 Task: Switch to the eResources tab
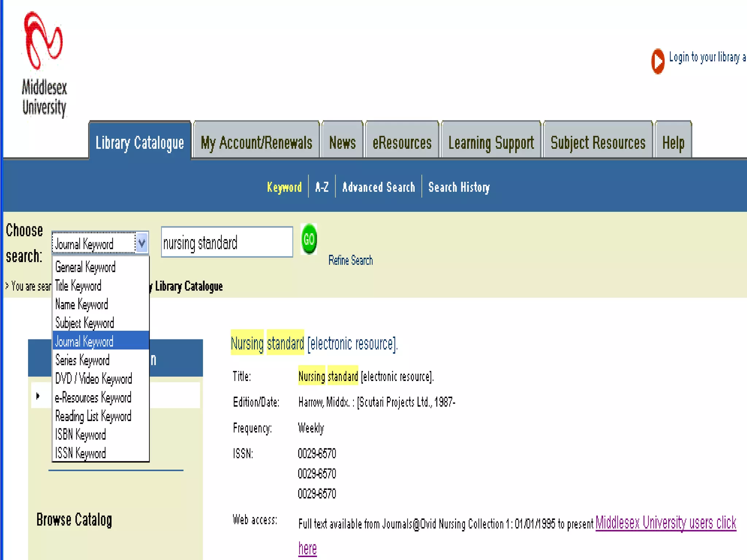point(402,142)
